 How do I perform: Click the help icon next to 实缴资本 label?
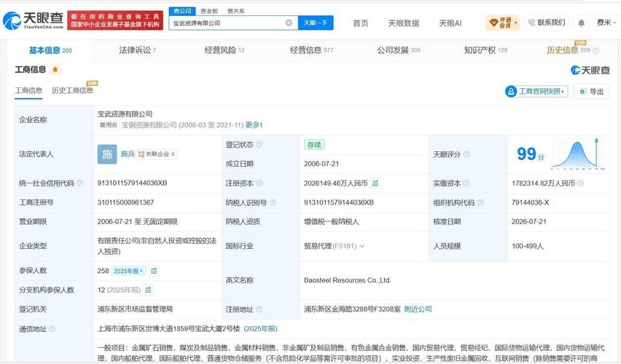pos(466,183)
